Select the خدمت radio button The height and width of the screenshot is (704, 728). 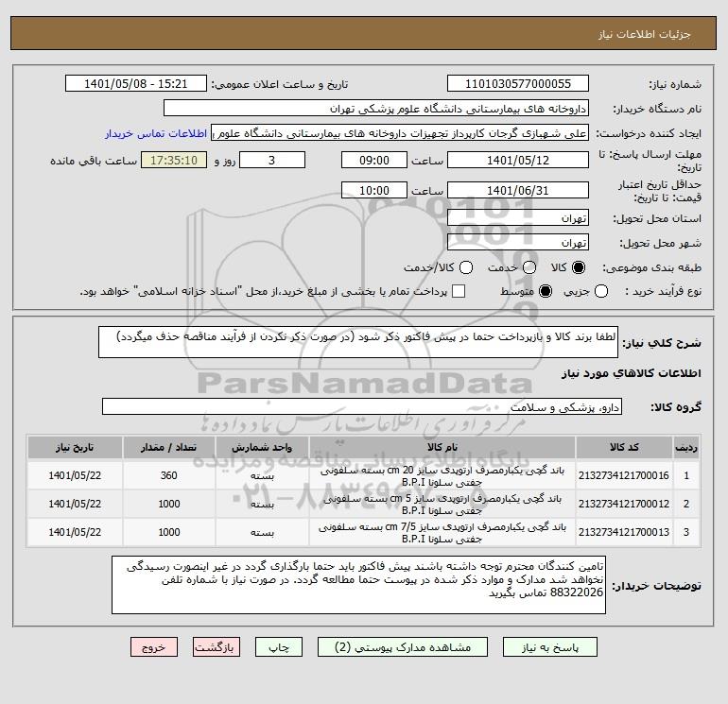coord(529,267)
